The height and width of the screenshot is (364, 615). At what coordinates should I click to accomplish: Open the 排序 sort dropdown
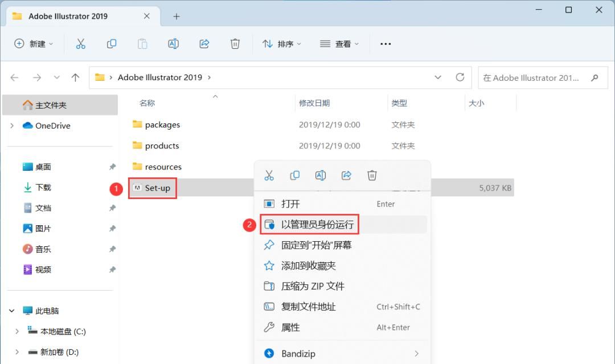(x=281, y=44)
